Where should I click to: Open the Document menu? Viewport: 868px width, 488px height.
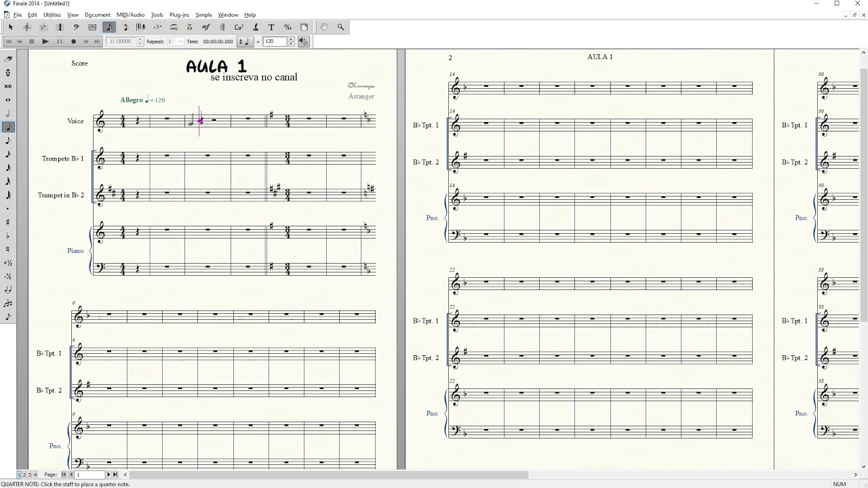(98, 15)
